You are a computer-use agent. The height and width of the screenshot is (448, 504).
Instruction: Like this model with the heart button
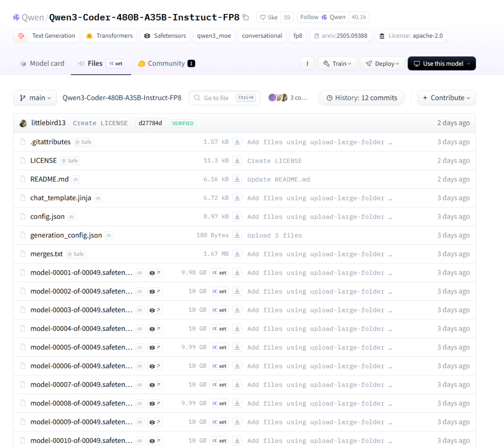269,17
